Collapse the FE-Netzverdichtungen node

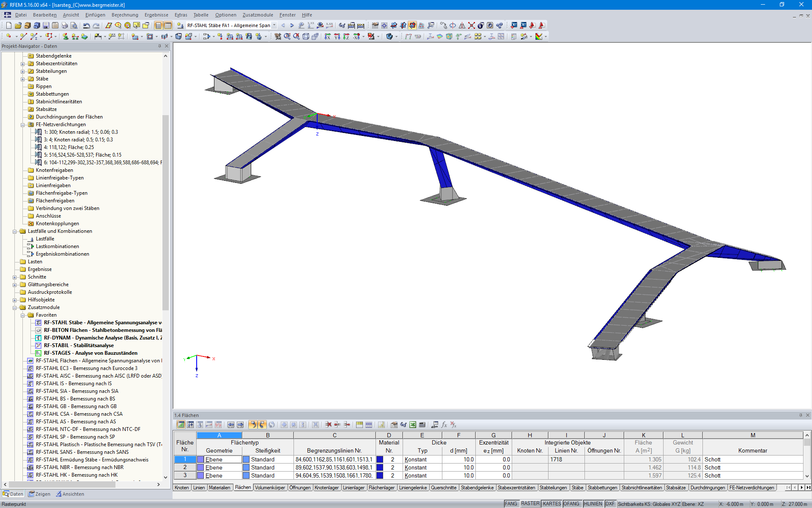pyautogui.click(x=23, y=124)
